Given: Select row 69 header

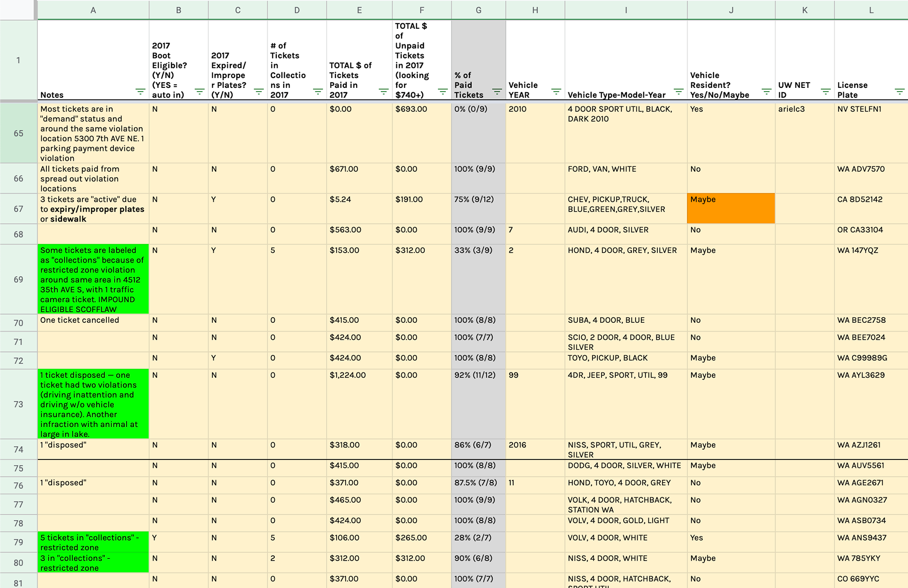Looking at the screenshot, I should 18,279.
